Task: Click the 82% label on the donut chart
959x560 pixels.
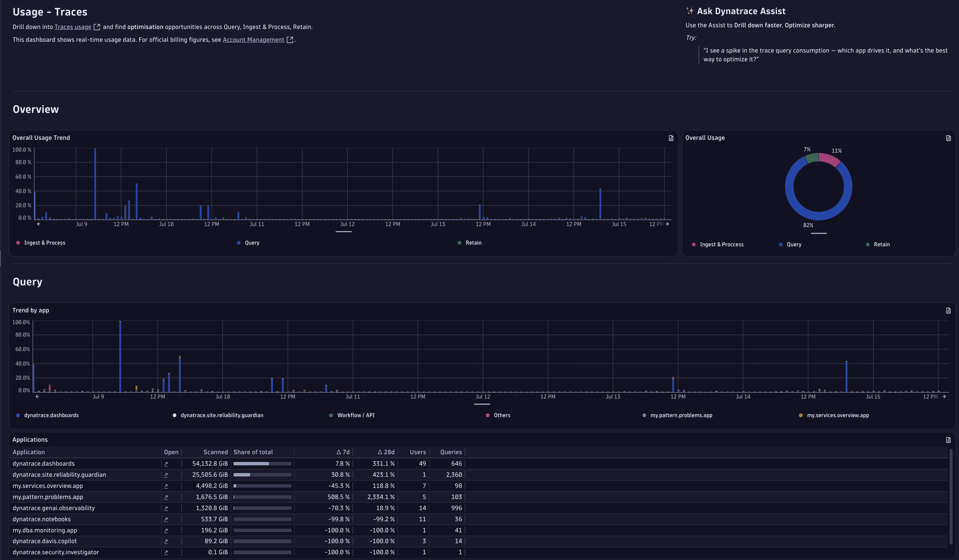Action: click(808, 225)
